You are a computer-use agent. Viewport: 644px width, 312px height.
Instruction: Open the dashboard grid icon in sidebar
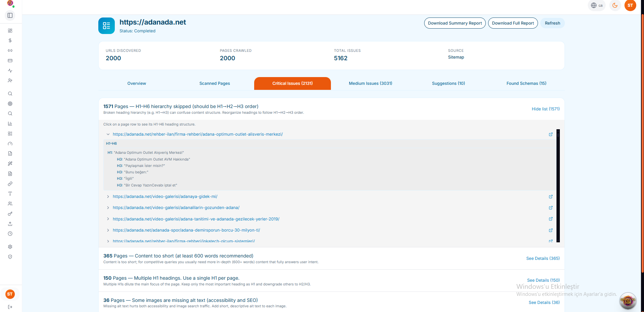10,31
